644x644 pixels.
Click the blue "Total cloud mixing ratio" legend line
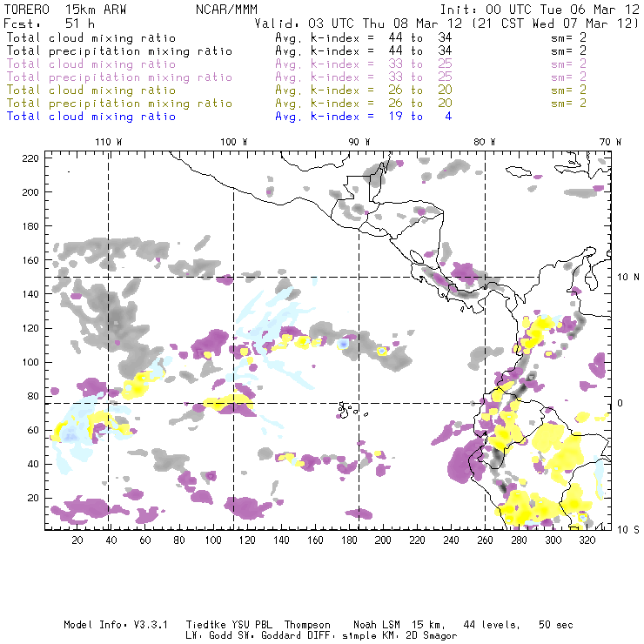(x=91, y=117)
